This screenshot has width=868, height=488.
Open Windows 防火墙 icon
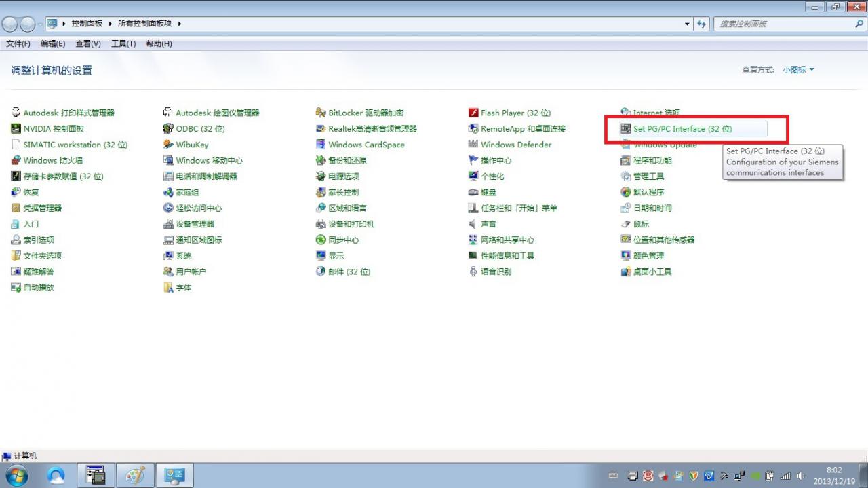(x=17, y=160)
